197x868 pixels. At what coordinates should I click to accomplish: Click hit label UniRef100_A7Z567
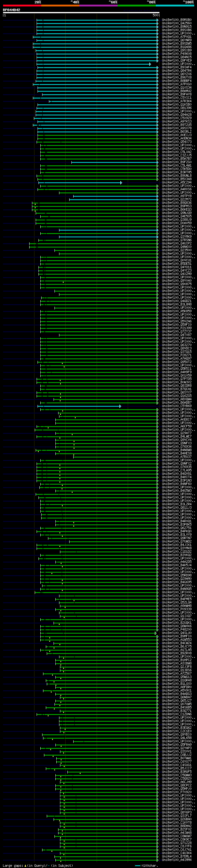(177, 674)
